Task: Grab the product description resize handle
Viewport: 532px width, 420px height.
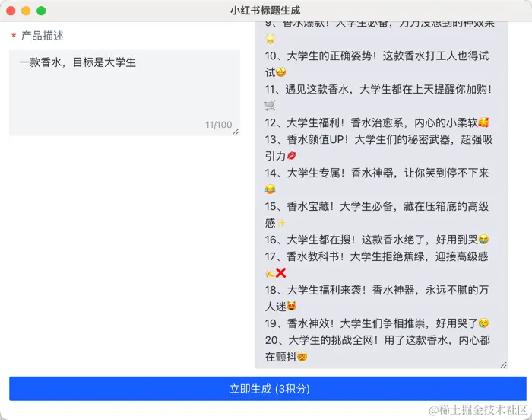Action: click(236, 132)
